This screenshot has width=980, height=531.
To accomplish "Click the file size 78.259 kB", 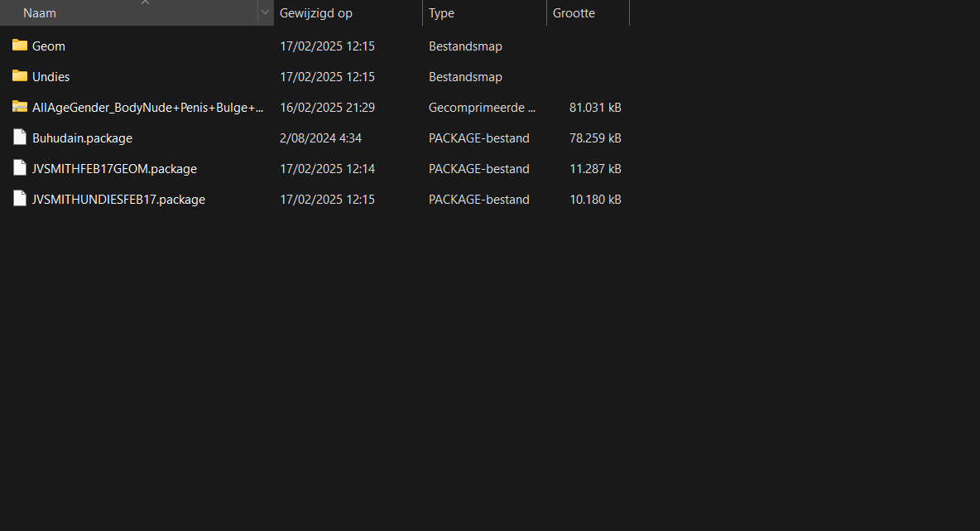I will click(595, 138).
